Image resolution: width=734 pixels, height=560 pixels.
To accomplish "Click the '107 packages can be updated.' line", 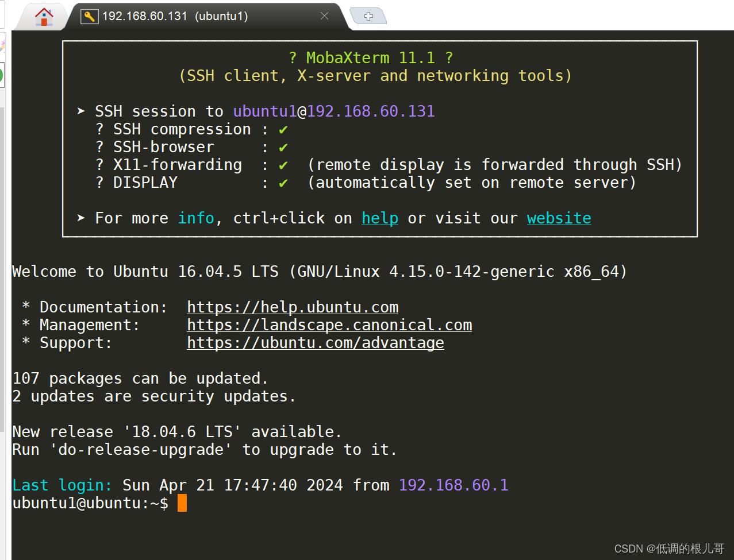I will [x=140, y=379].
